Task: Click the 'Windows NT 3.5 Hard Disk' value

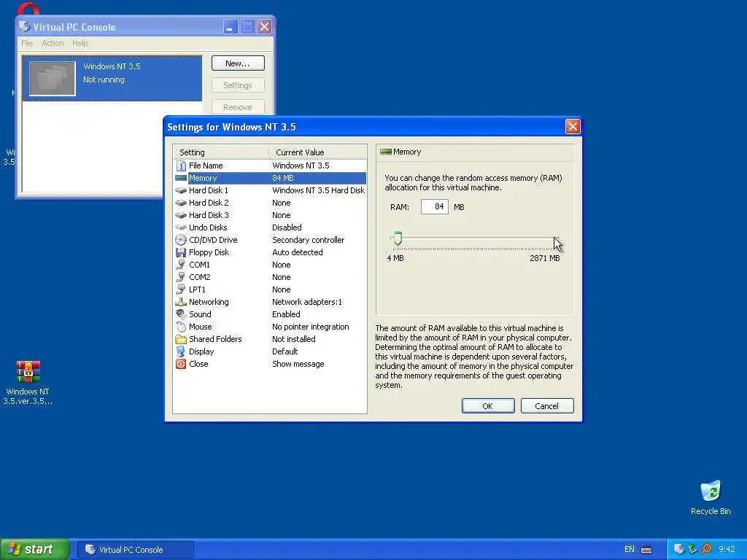Action: (318, 190)
